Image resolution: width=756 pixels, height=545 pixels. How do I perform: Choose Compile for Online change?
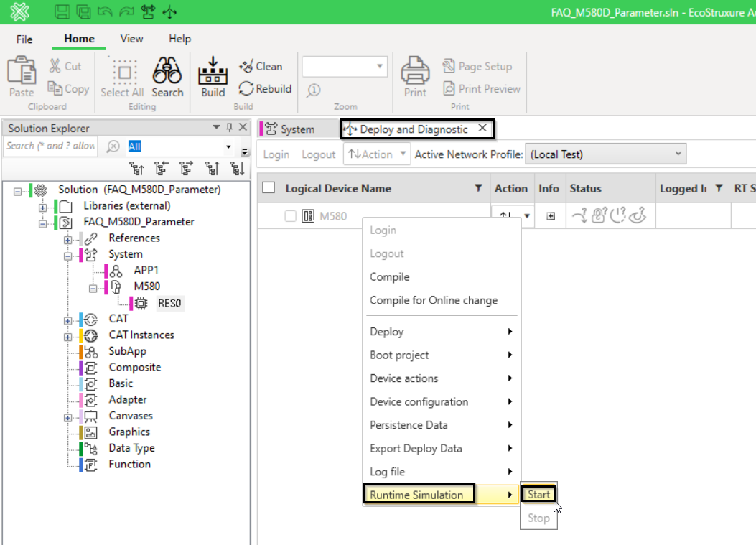[x=434, y=300]
